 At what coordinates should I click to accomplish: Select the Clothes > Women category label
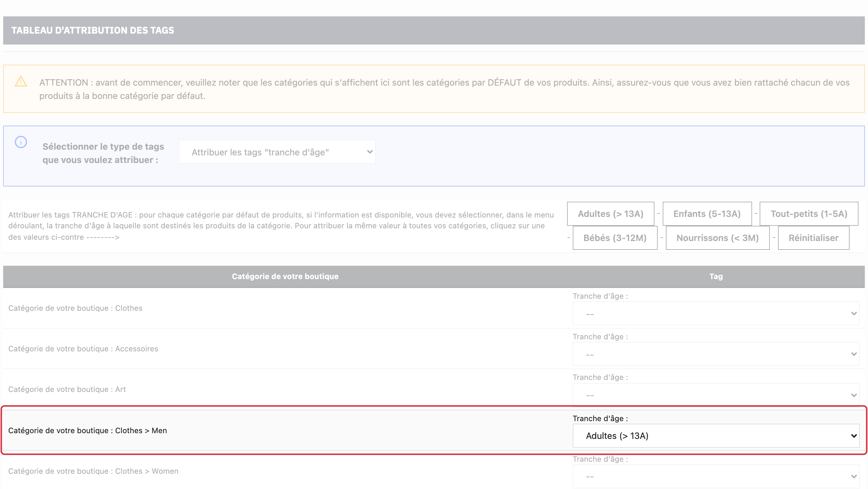93,471
